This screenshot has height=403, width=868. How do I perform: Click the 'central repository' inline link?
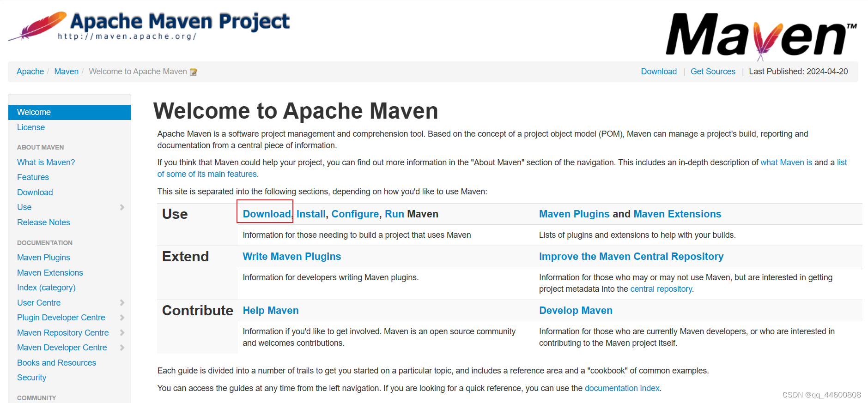(x=661, y=289)
